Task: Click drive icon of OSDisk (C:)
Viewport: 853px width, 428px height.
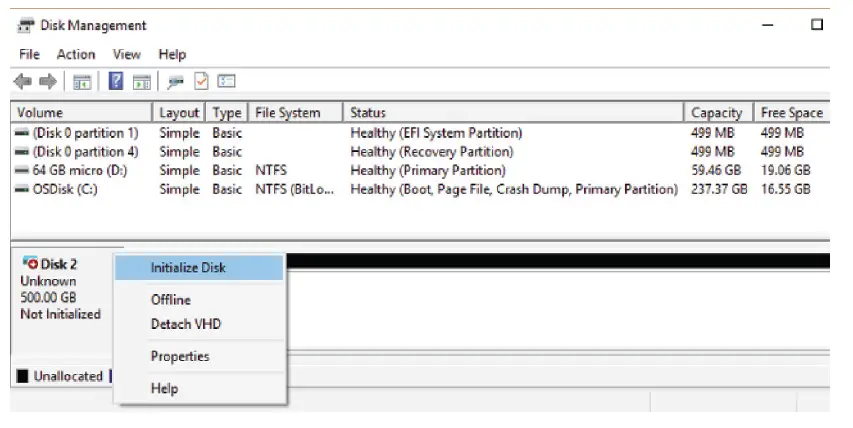Action: click(22, 189)
